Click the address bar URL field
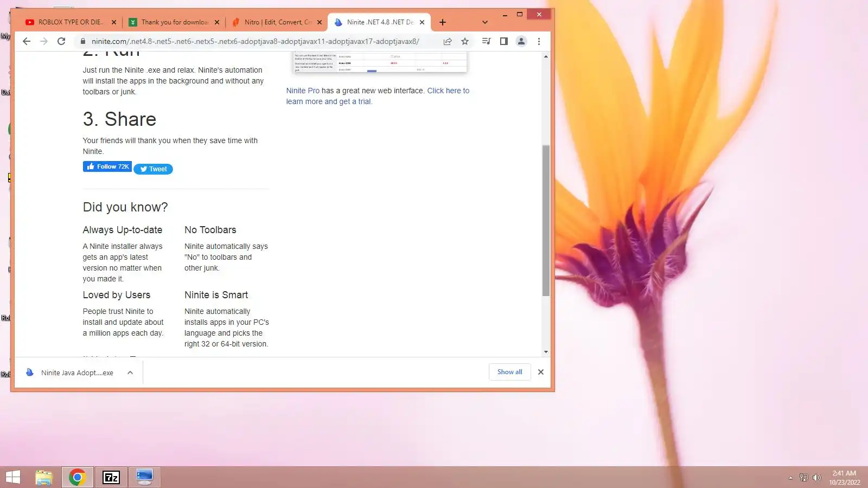Image resolution: width=868 pixels, height=488 pixels. tap(255, 41)
